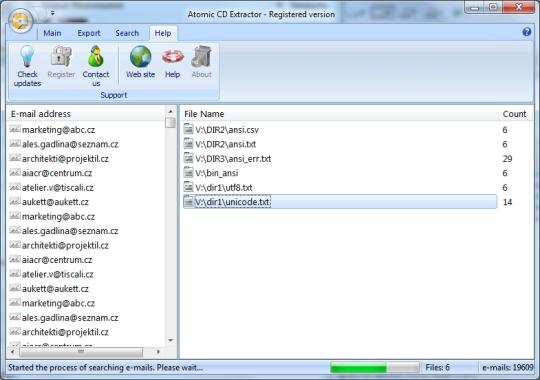
Task: Sort by Count column header
Action: 515,114
